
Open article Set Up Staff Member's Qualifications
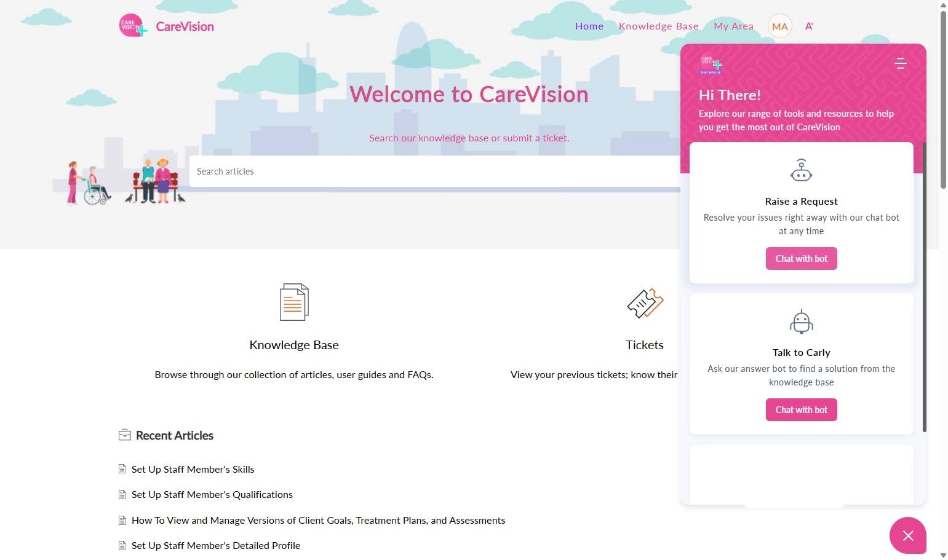(212, 494)
